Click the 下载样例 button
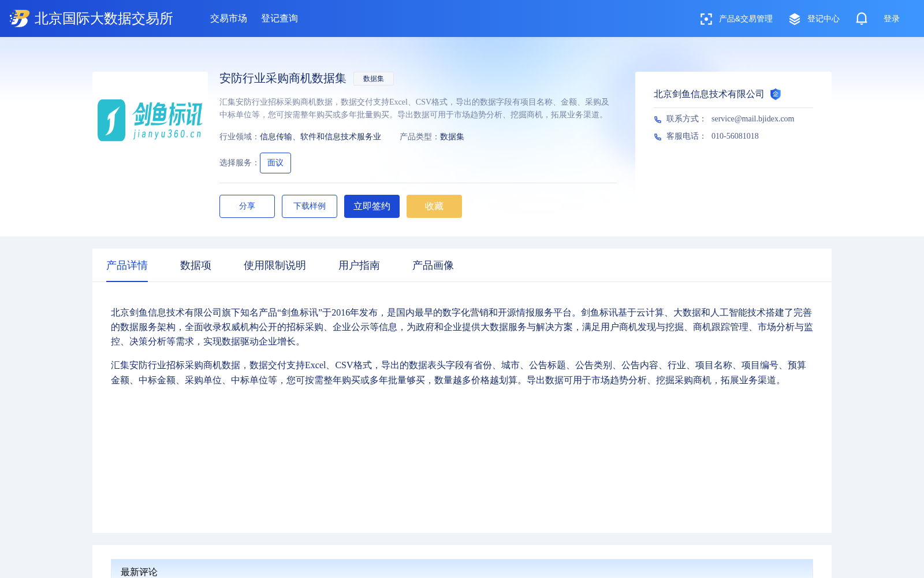924x578 pixels. [310, 206]
